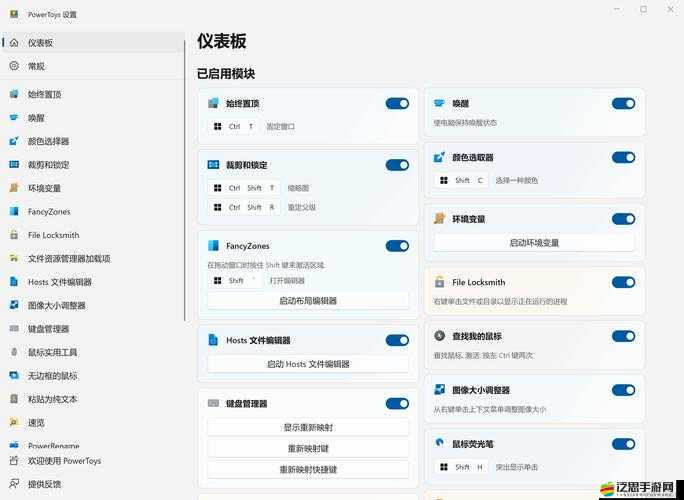Image resolution: width=684 pixels, height=500 pixels.
Task: Click the 重新映射快捷键 button
Action: 308,469
